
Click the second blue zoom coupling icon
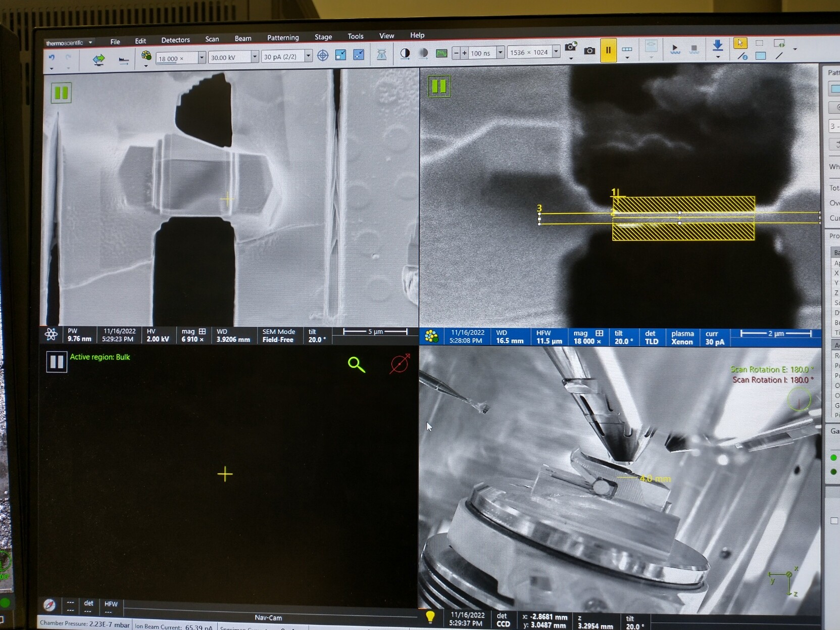pyautogui.click(x=359, y=54)
